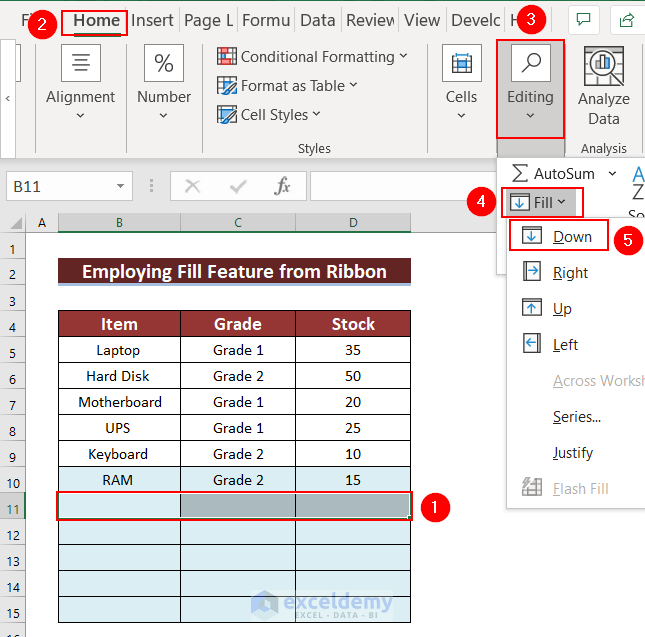Choose Fill Down from menu
645x637 pixels.
[559, 236]
